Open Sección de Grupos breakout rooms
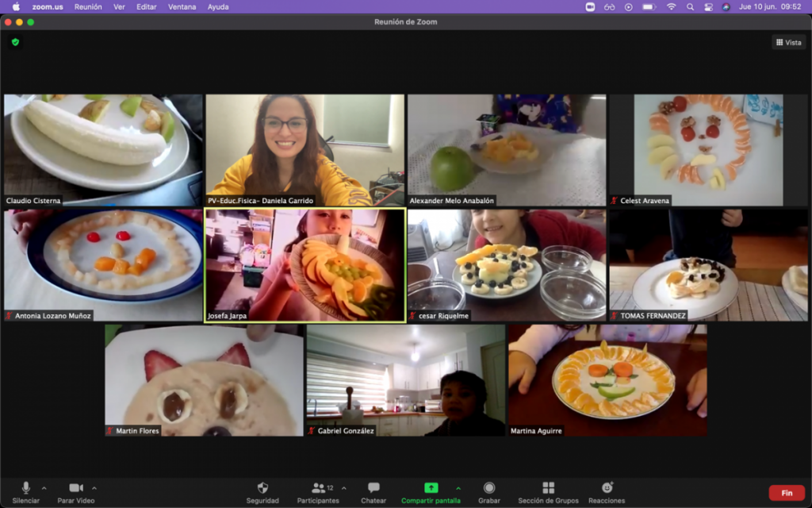Image resolution: width=812 pixels, height=508 pixels. click(548, 488)
